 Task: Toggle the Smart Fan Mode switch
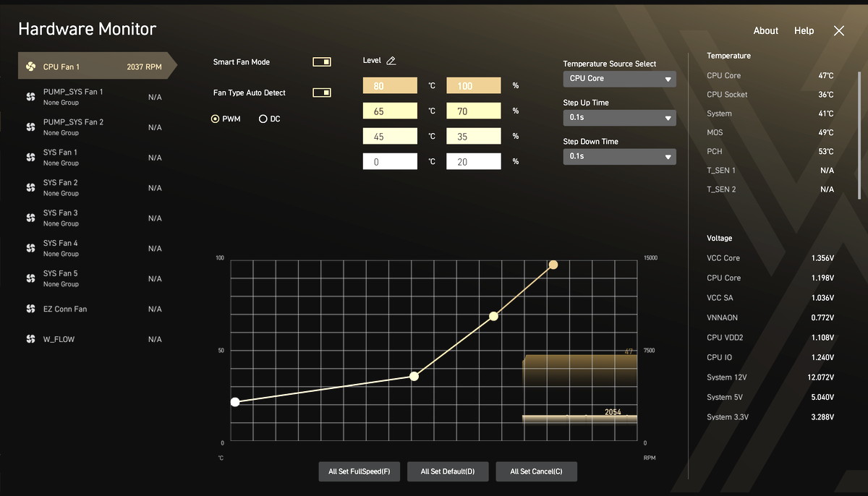click(x=322, y=62)
